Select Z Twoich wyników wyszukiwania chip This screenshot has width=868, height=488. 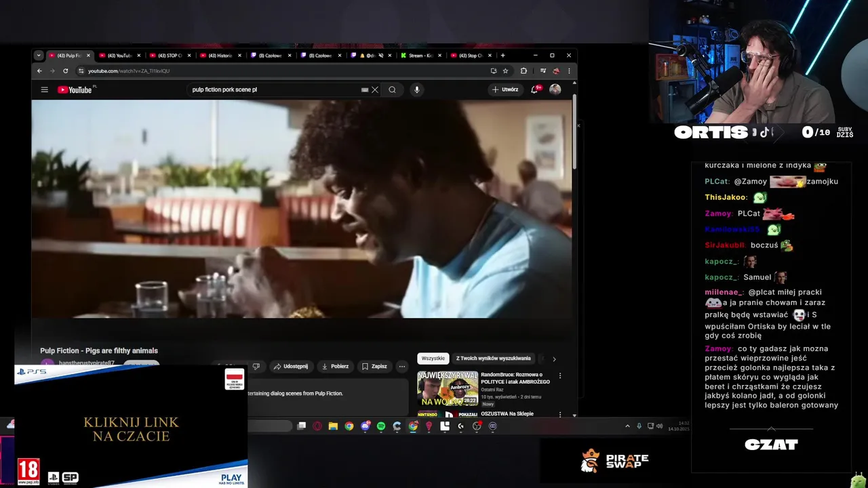[x=493, y=359]
